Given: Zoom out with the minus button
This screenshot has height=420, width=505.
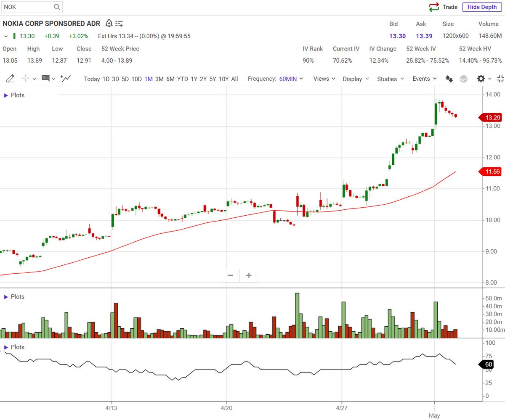Looking at the screenshot, I should 230,275.
